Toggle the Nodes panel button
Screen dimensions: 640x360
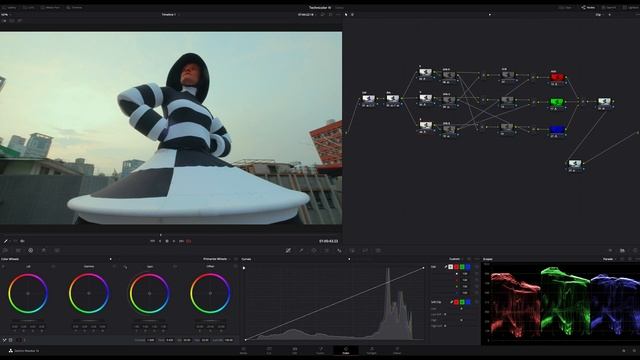tap(588, 7)
